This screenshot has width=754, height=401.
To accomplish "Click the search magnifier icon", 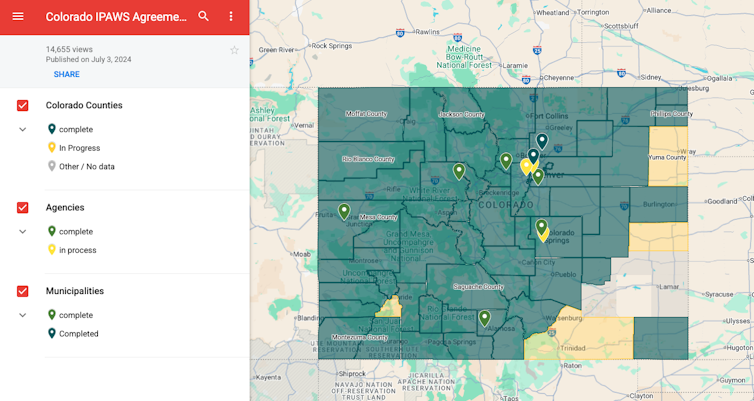I will click(x=204, y=17).
